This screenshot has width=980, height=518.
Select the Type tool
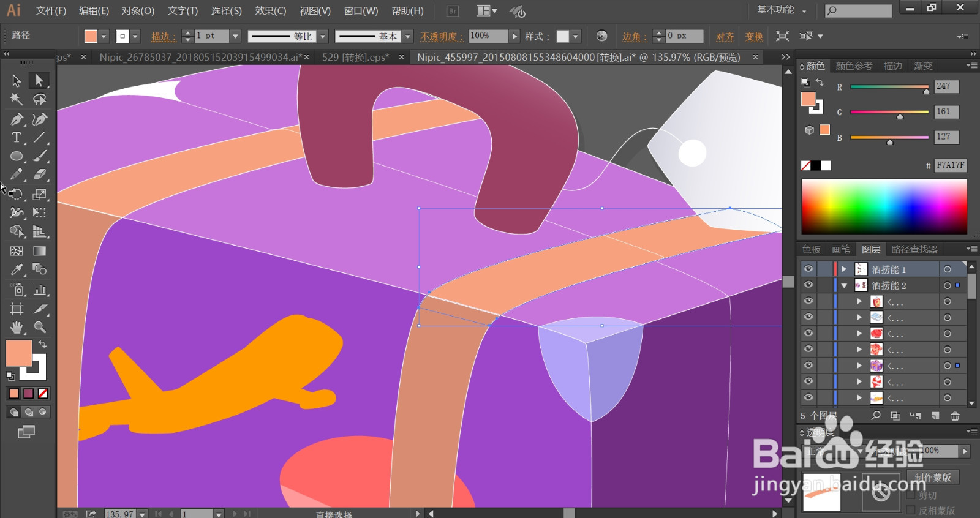pyautogui.click(x=17, y=137)
